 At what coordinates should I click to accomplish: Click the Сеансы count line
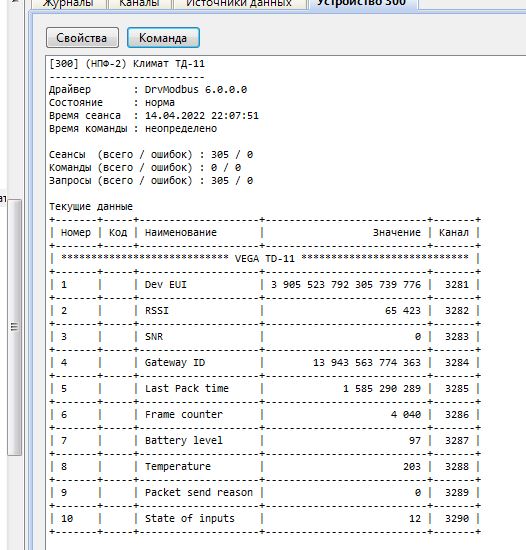pyautogui.click(x=151, y=154)
